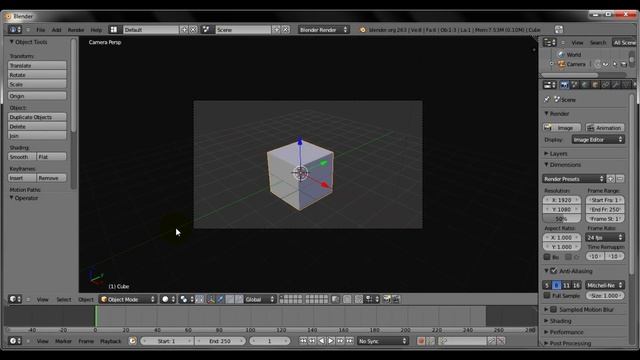
Task: Switch to World properties tab
Action: coord(584,84)
